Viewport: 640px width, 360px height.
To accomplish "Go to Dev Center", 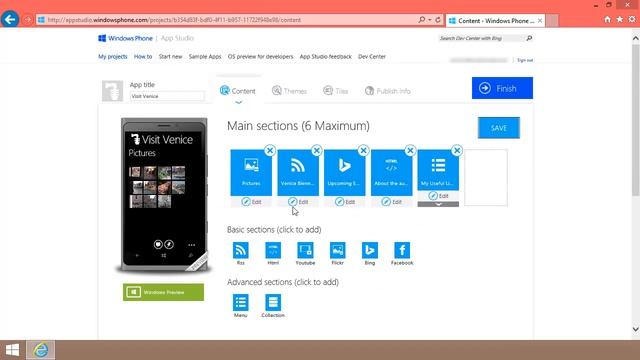I will (372, 57).
